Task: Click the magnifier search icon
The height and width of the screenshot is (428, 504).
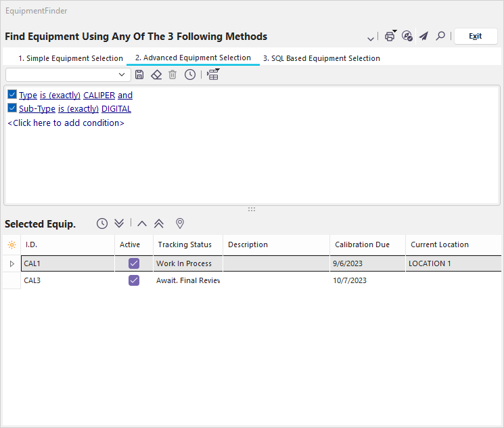Action: (x=440, y=37)
